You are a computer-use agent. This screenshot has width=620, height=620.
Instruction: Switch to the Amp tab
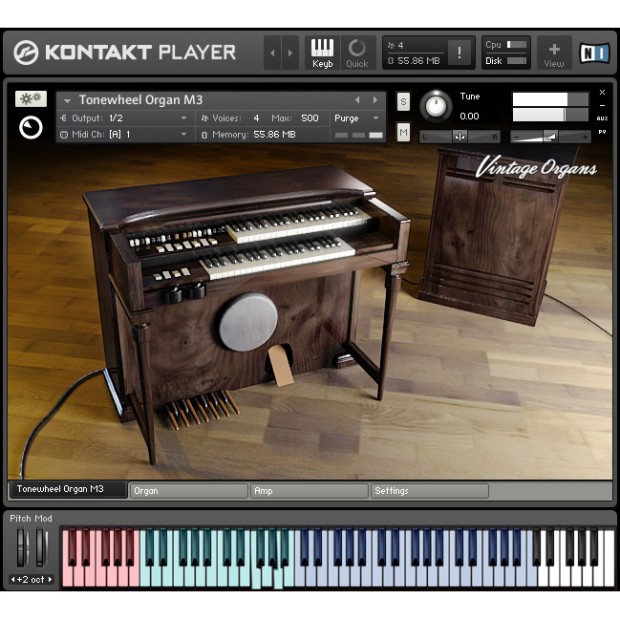[x=309, y=491]
